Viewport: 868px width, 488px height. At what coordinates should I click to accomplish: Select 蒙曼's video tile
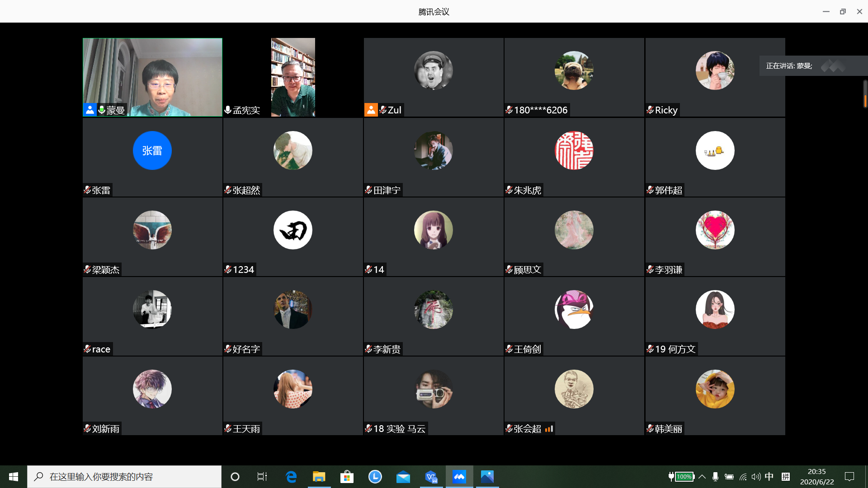coord(152,77)
